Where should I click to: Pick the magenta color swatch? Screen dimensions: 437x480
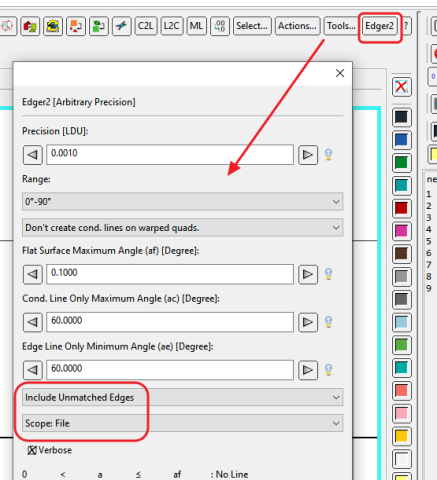point(401,231)
